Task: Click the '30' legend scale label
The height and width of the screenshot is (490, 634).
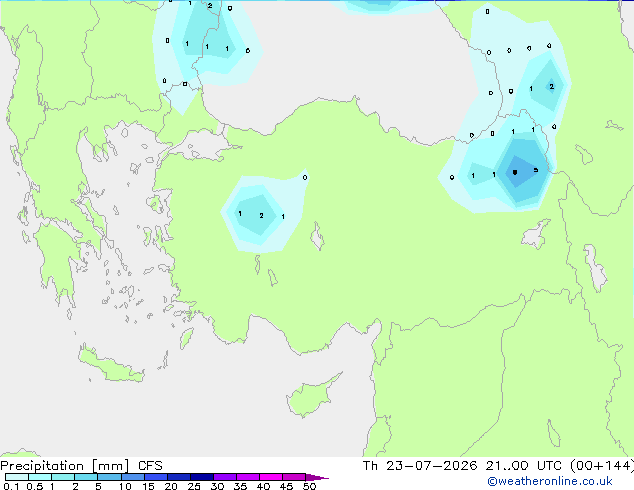Action: (x=217, y=486)
